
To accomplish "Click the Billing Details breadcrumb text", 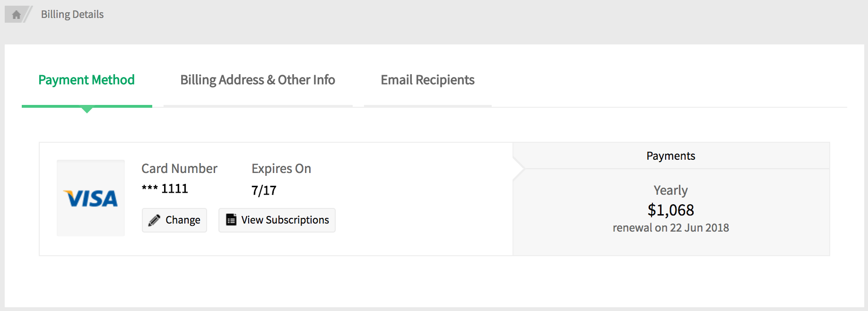I will click(72, 15).
